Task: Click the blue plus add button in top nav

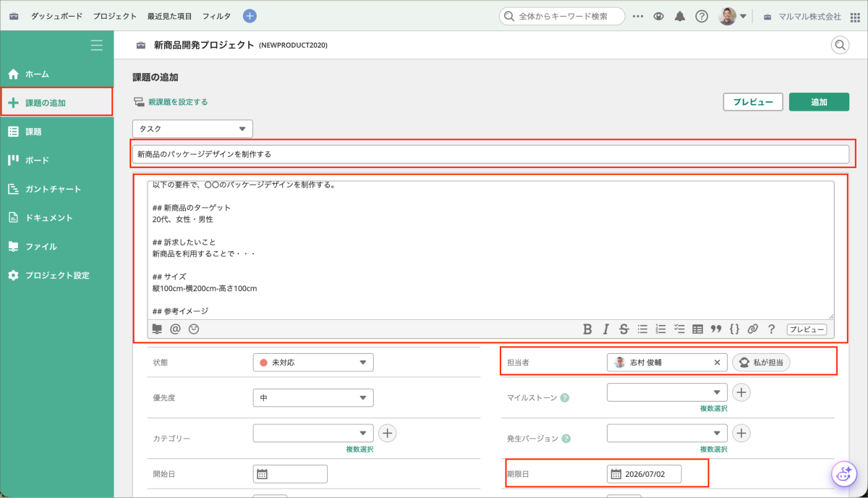Action: [250, 16]
